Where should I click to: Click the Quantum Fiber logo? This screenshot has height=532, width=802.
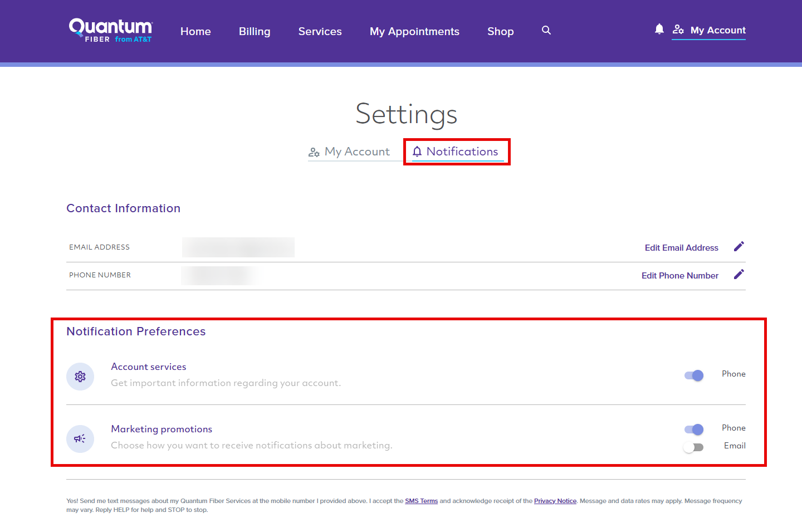(x=110, y=30)
